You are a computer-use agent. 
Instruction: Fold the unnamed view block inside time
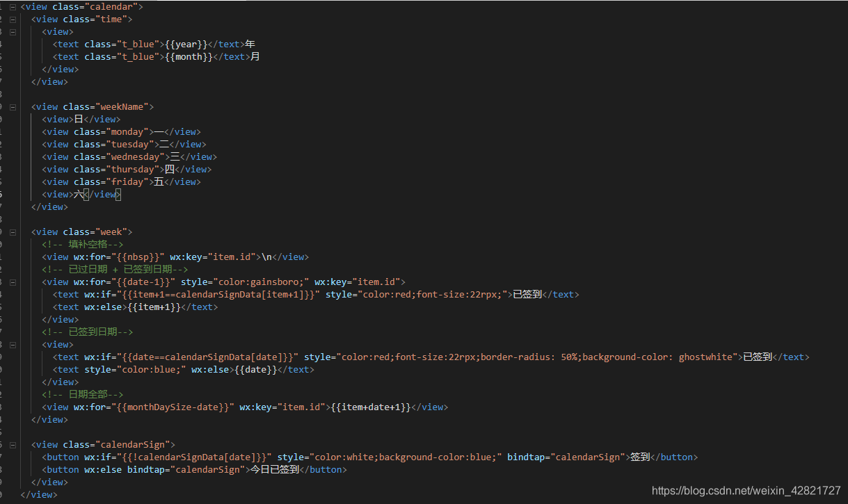click(x=13, y=32)
